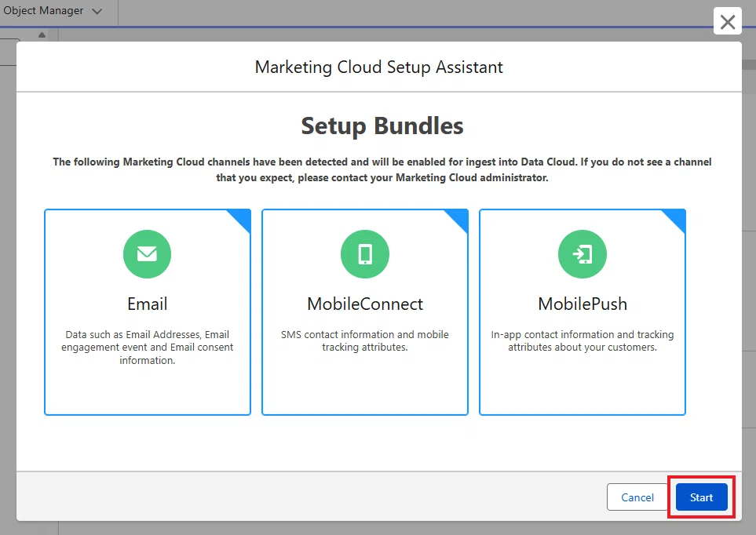Click the MobileConnect SMS description text
This screenshot has width=756, height=535.
click(365, 340)
